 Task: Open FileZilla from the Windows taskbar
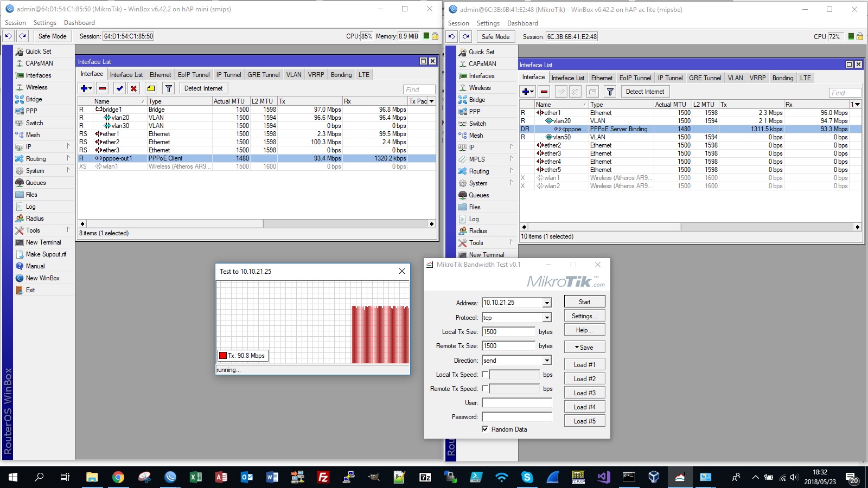(323, 477)
